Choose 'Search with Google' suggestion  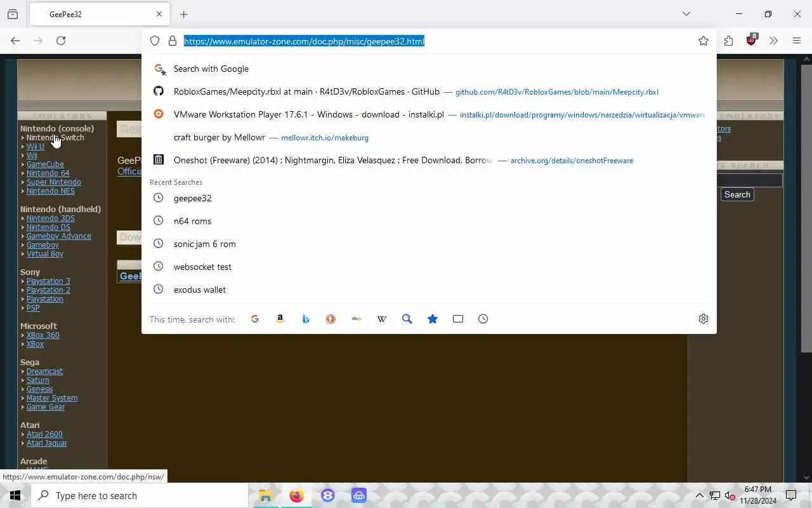429,69
